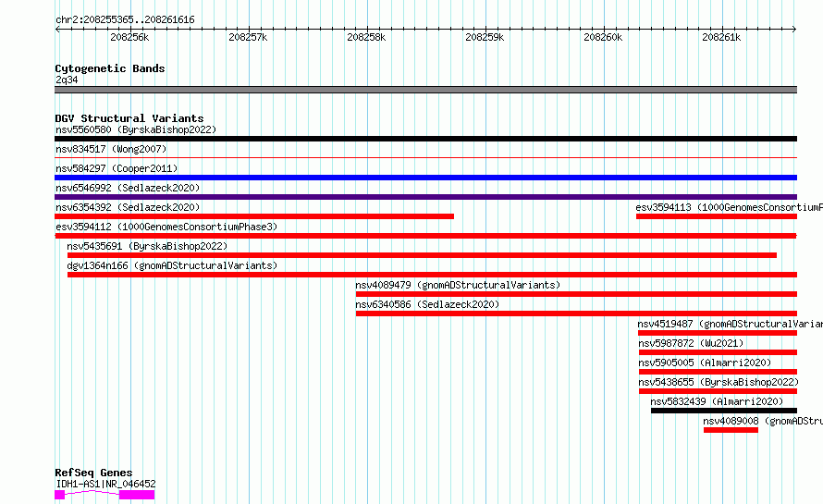The width and height of the screenshot is (823, 504).
Task: Select the red esv3594113 variant bar
Action: 717,216
